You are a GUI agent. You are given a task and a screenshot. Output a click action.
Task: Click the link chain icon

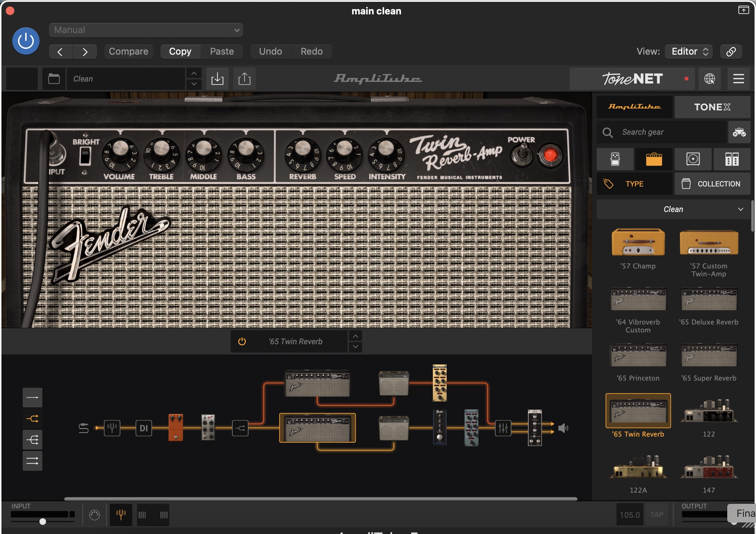(x=731, y=51)
